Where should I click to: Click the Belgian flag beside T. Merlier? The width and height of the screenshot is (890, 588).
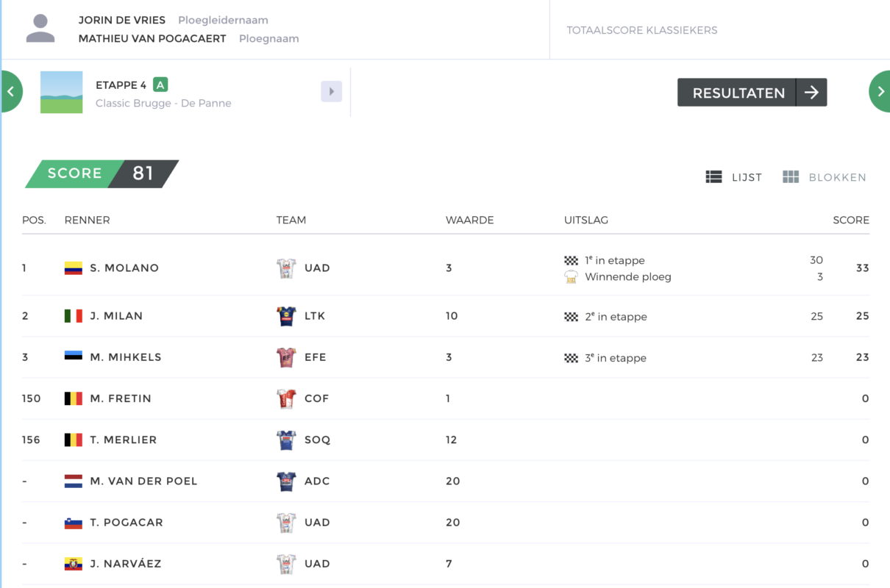click(73, 440)
